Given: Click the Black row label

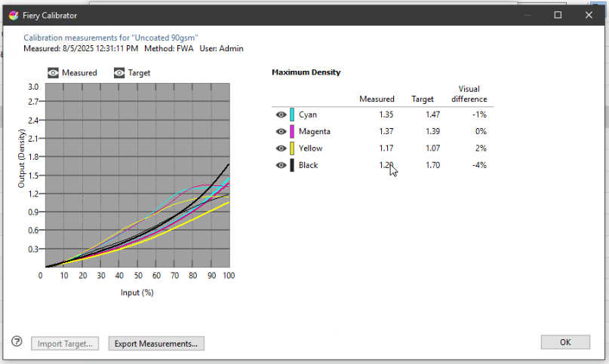Looking at the screenshot, I should [x=308, y=165].
